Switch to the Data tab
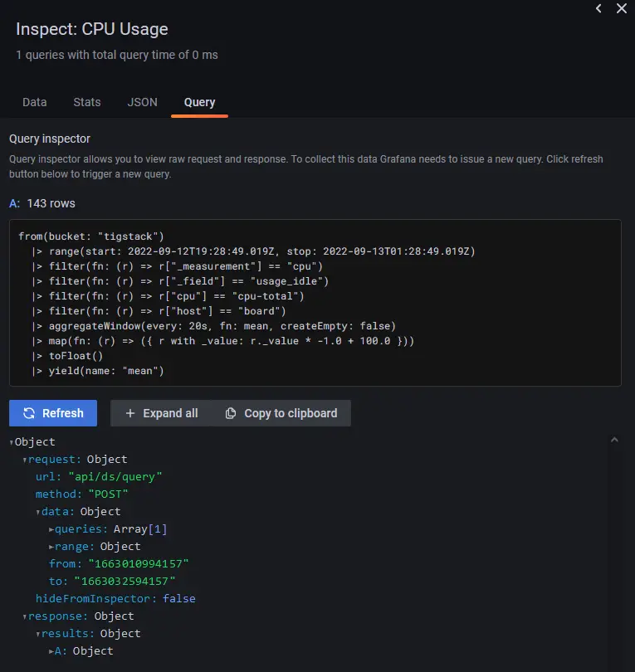The height and width of the screenshot is (672, 635). click(x=34, y=102)
